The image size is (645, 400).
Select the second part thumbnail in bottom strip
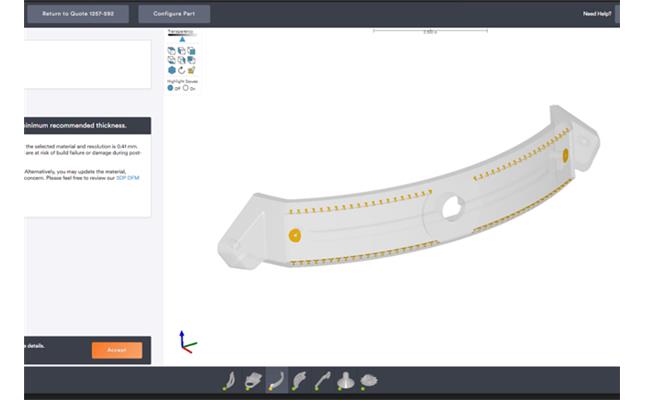(x=252, y=381)
